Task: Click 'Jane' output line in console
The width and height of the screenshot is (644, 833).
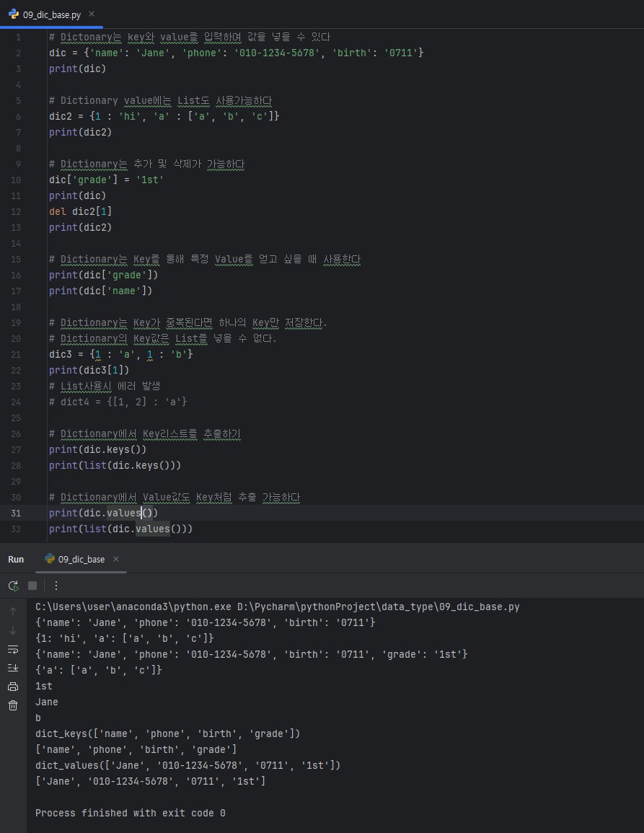Action: coord(47,702)
